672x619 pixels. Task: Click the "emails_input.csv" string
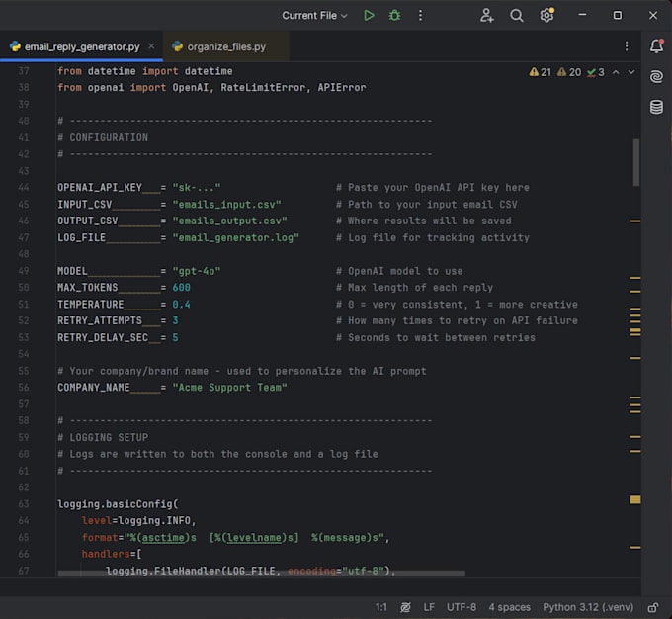[x=226, y=204]
